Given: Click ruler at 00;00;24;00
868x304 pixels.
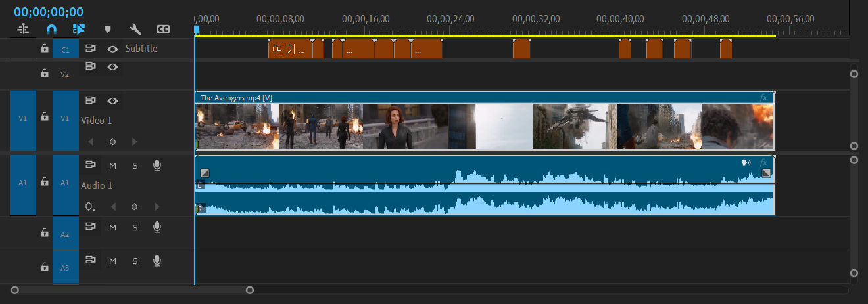Looking at the screenshot, I should (450, 18).
